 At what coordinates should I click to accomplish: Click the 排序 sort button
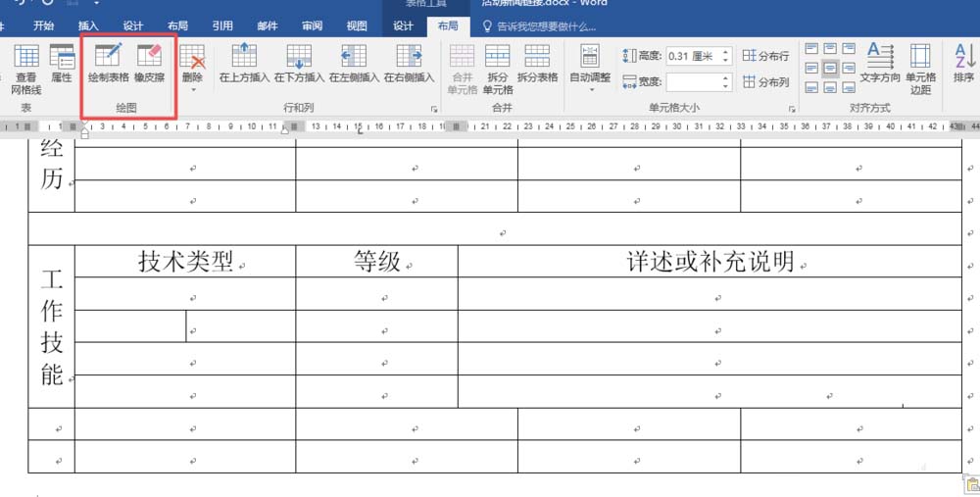(x=964, y=63)
